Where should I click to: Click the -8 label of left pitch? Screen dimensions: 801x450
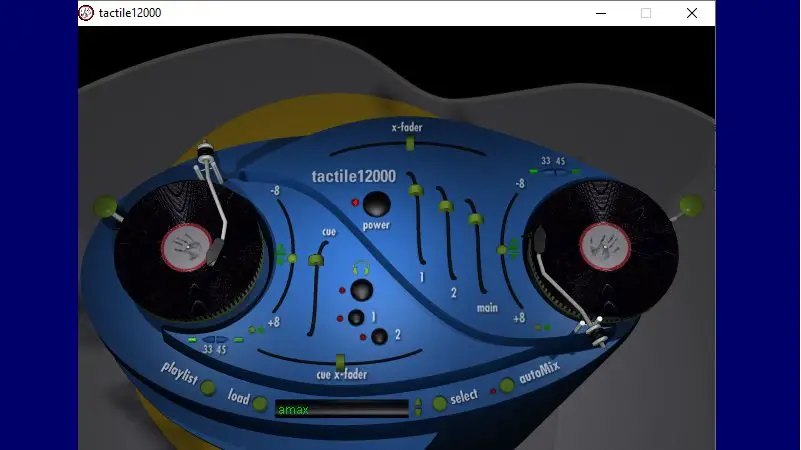pos(275,191)
